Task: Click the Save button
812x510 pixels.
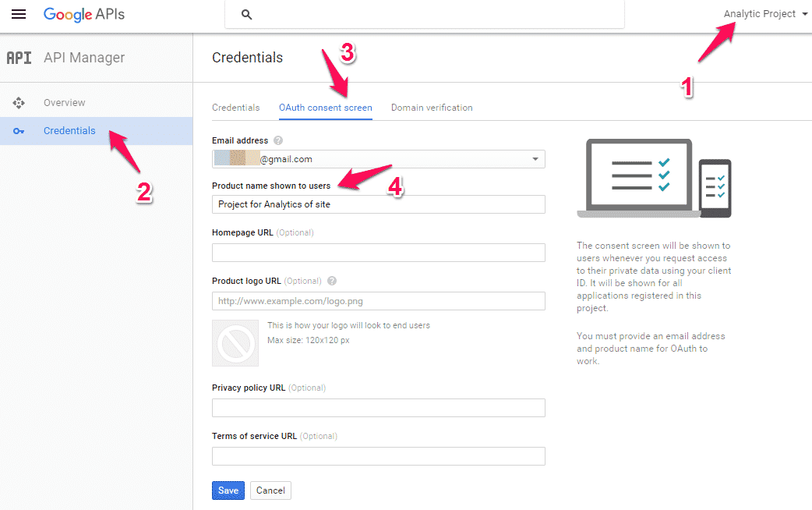Action: coord(228,491)
